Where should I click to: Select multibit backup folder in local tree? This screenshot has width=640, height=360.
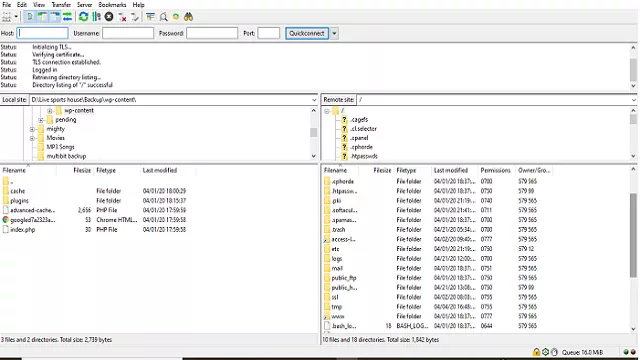pyautogui.click(x=66, y=156)
